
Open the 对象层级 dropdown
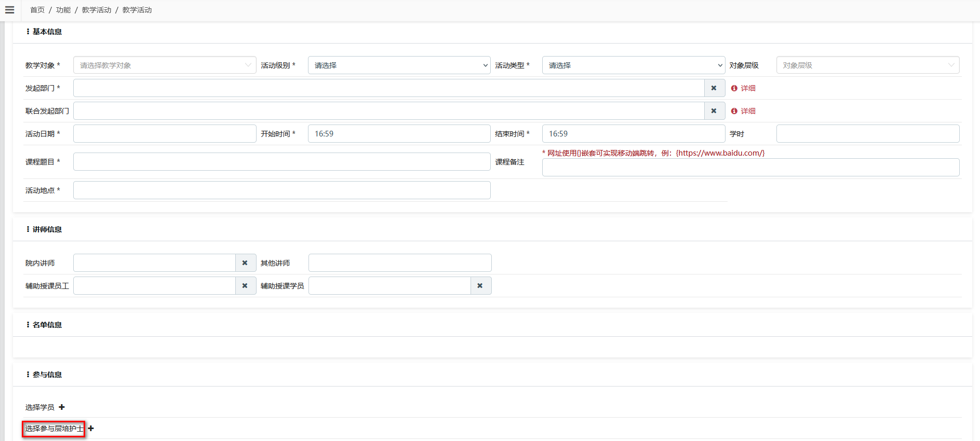coord(868,65)
